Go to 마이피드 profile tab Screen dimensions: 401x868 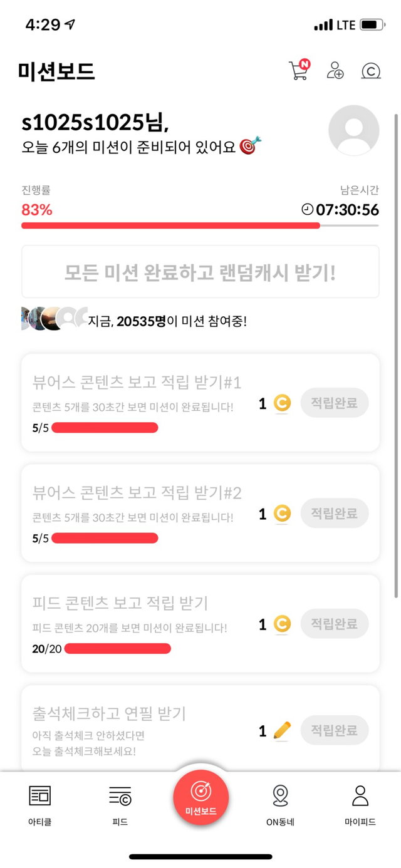tap(360, 805)
